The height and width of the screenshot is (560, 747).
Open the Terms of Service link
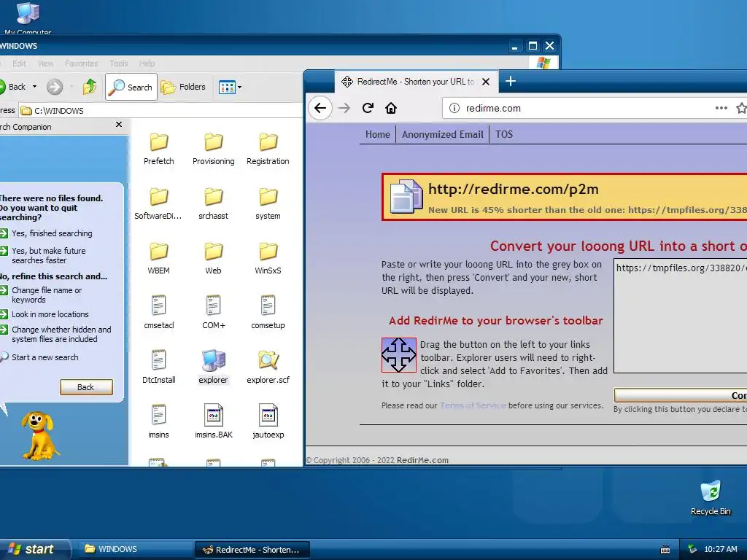tap(473, 405)
